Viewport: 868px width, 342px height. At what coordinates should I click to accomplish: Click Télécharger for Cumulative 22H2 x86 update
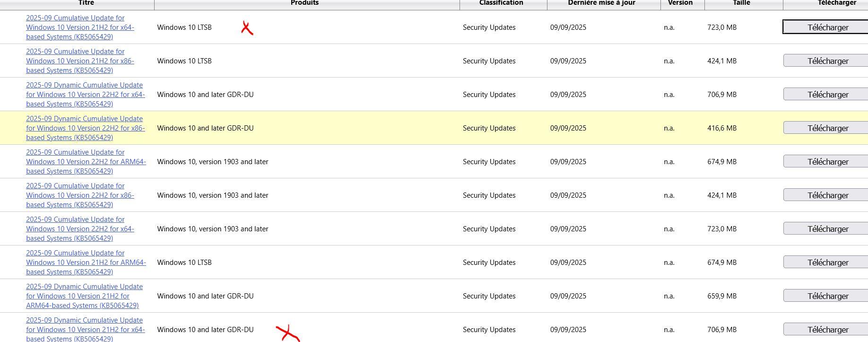click(825, 195)
